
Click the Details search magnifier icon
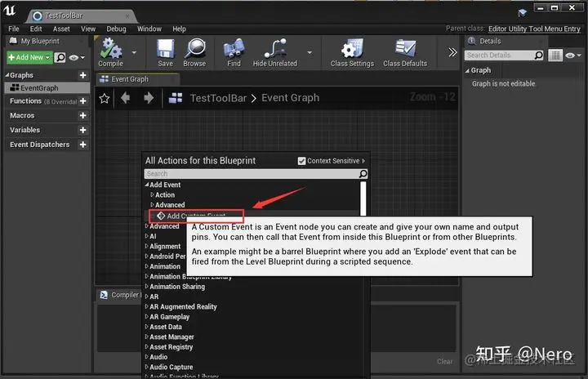pyautogui.click(x=538, y=56)
